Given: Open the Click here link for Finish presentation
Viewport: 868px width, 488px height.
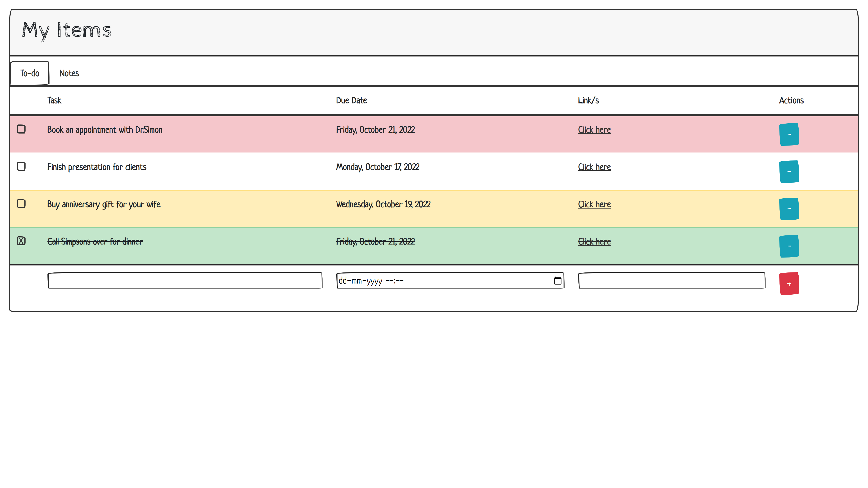Looking at the screenshot, I should click(594, 167).
